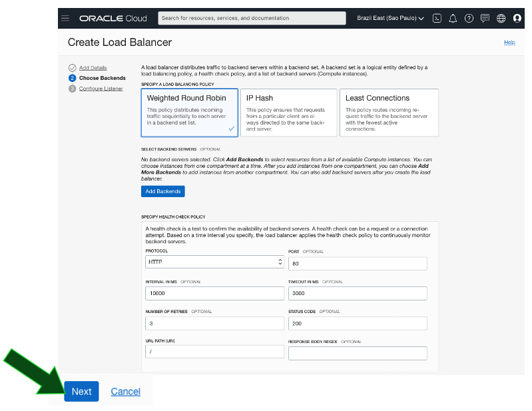Open the notifications bell
Viewport: 532px width, 411px height.
[453, 18]
